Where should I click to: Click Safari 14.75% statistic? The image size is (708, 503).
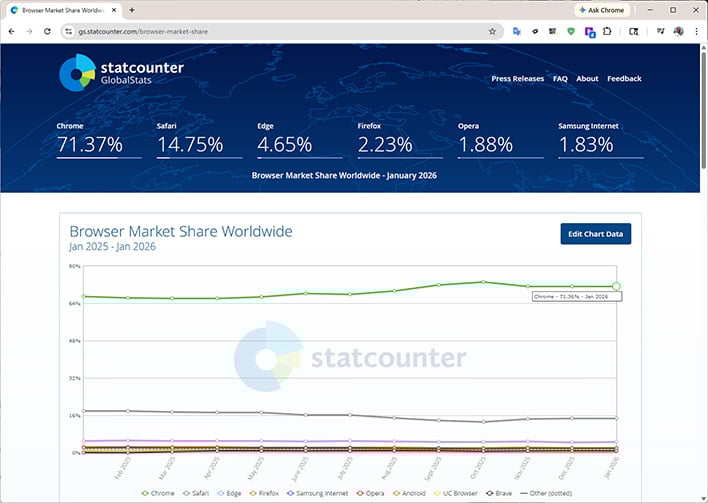[x=199, y=140]
